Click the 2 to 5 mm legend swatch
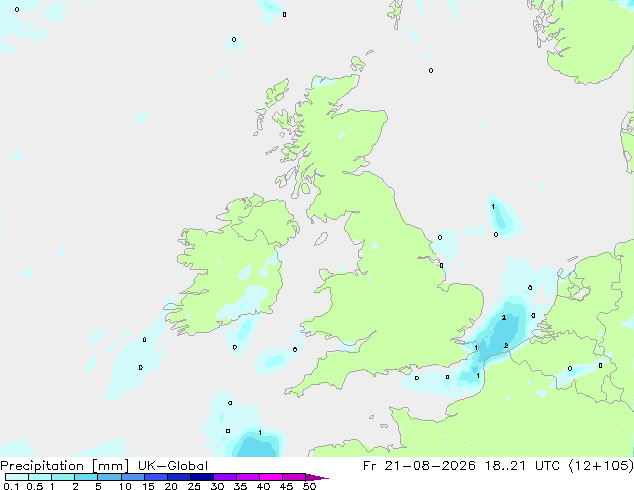 86,477
